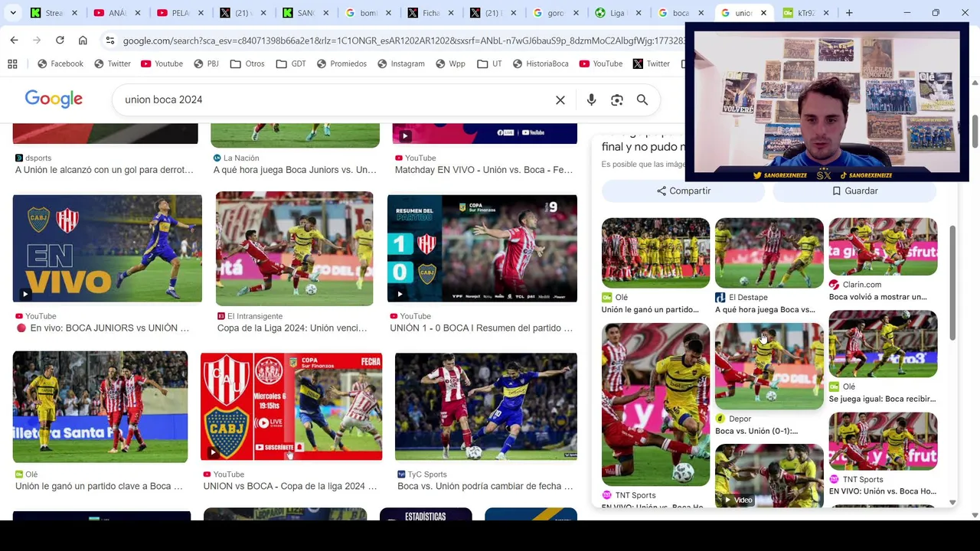Click the Compartir button
Viewport: 980px width, 551px height.
pos(684,191)
